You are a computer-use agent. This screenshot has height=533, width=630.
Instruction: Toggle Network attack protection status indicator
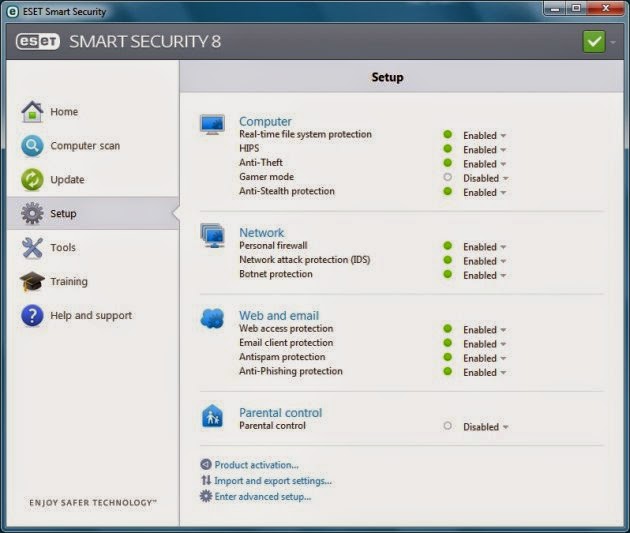coord(448,260)
